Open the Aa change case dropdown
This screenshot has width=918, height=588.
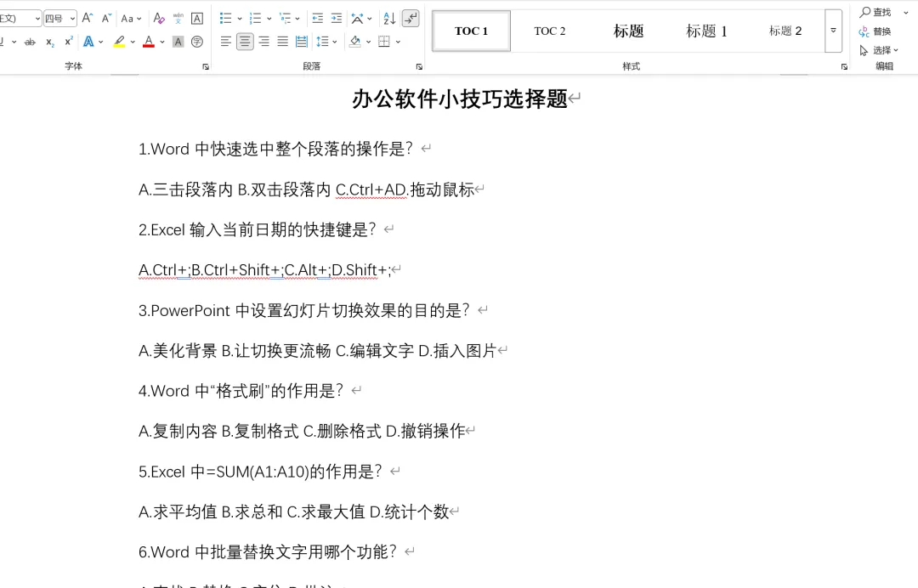pyautogui.click(x=131, y=18)
